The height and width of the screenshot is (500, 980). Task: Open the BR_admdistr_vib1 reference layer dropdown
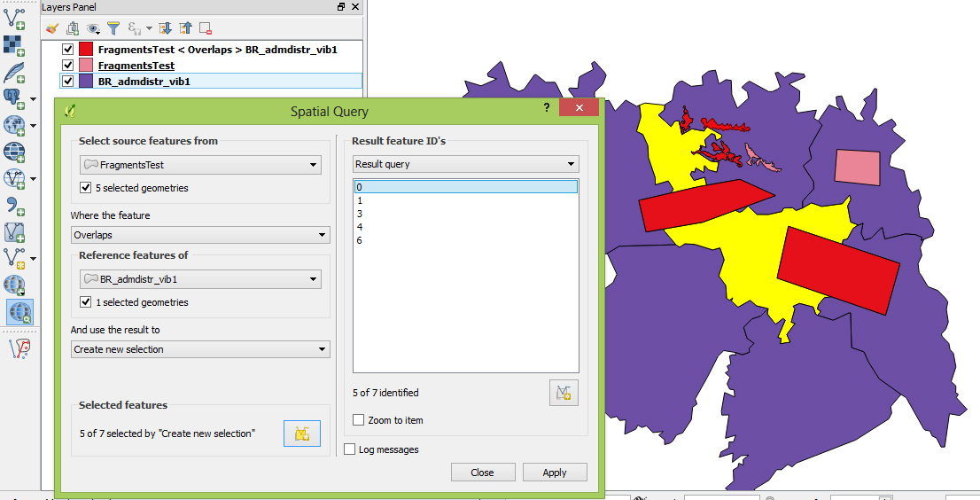click(x=200, y=279)
